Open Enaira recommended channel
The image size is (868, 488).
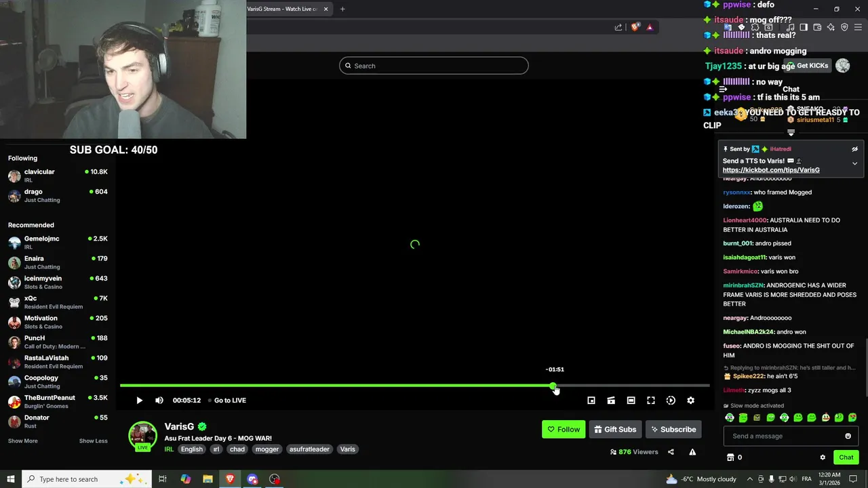coord(58,262)
